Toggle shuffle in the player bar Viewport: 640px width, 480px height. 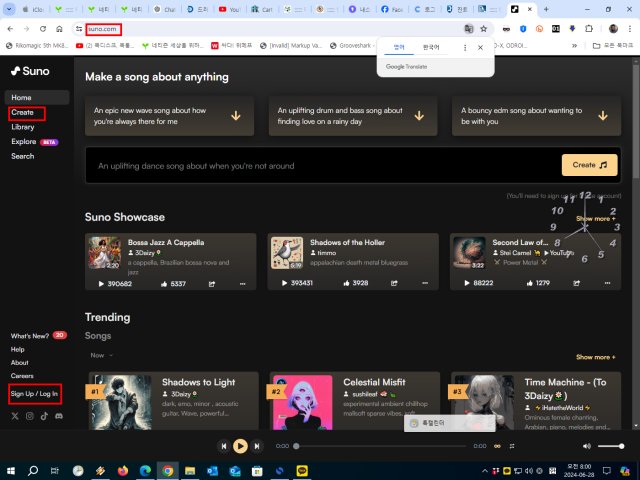coord(512,446)
